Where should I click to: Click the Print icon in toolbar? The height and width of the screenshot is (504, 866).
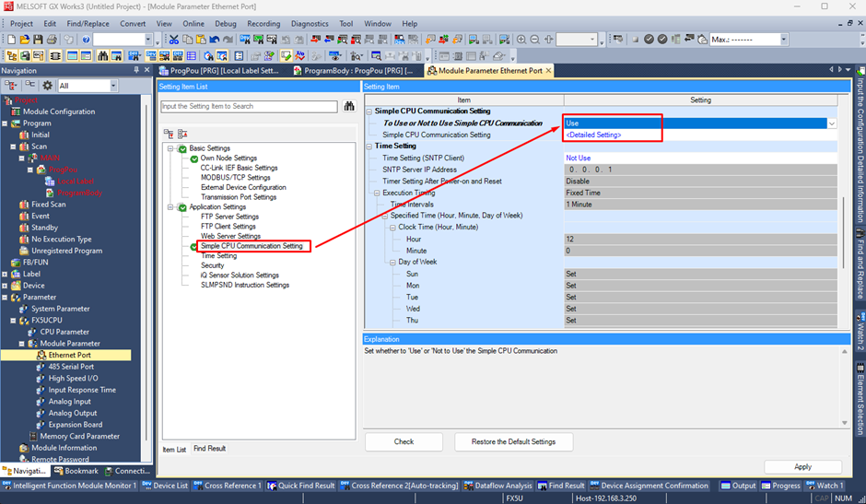pos(52,40)
